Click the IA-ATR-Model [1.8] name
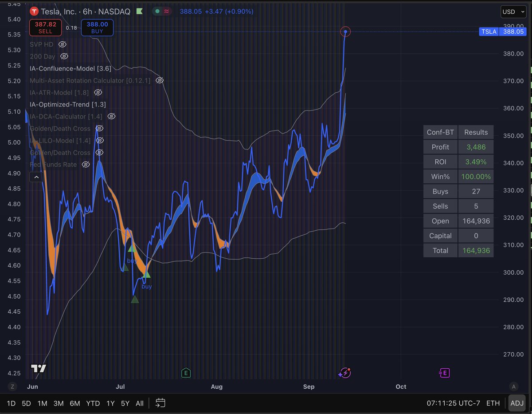The height and width of the screenshot is (414, 532). pos(59,92)
